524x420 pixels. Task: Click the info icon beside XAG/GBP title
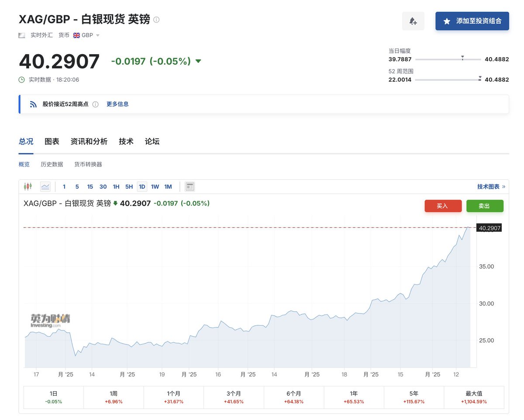pos(157,20)
